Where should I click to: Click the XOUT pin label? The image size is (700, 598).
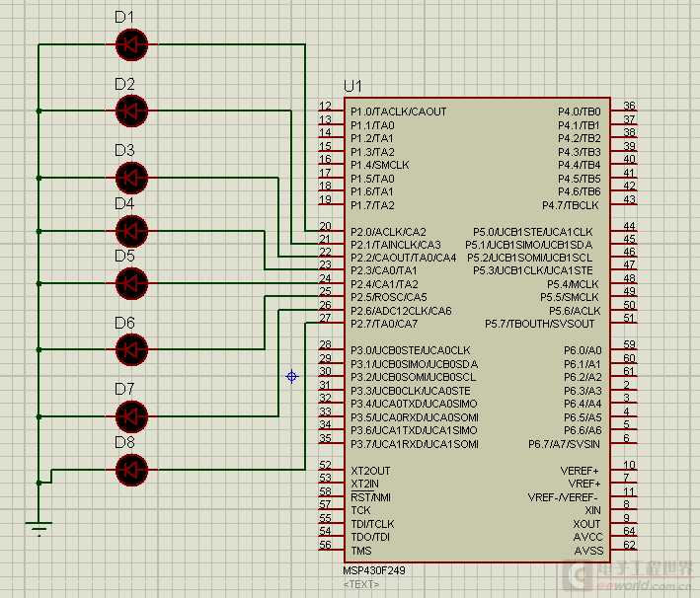coord(587,523)
